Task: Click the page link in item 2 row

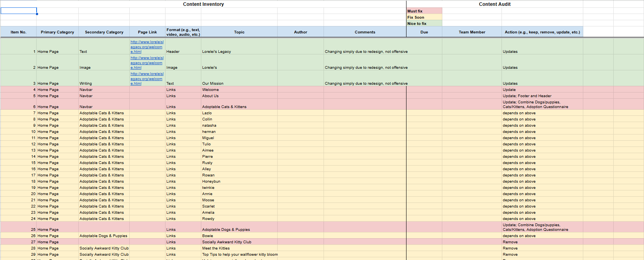Action: (147, 63)
